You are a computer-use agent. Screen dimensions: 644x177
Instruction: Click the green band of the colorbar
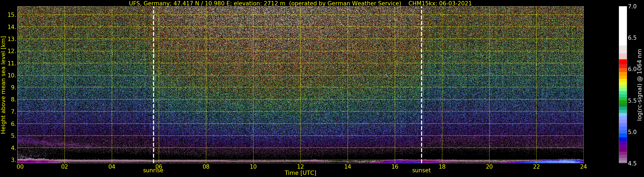point(623,101)
